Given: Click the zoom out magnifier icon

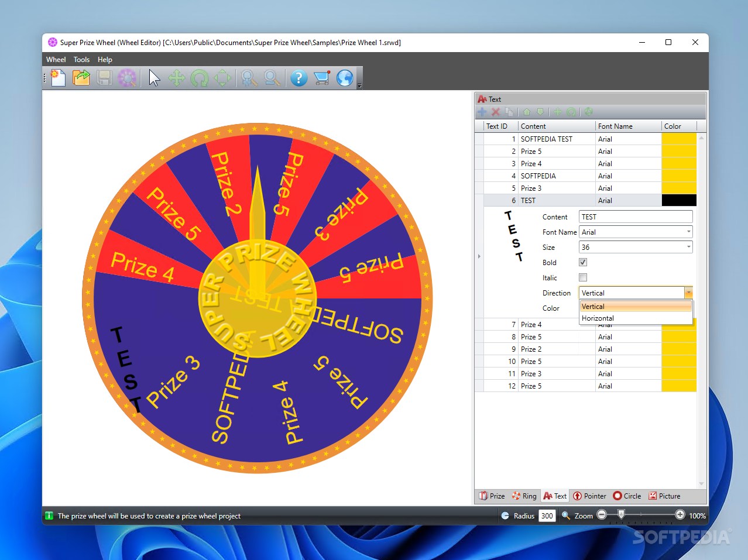Looking at the screenshot, I should coord(271,78).
